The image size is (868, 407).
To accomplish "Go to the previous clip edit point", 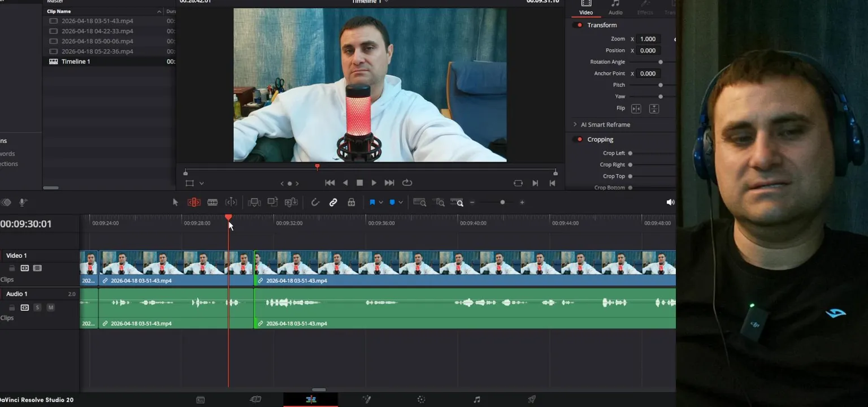I will coord(282,183).
